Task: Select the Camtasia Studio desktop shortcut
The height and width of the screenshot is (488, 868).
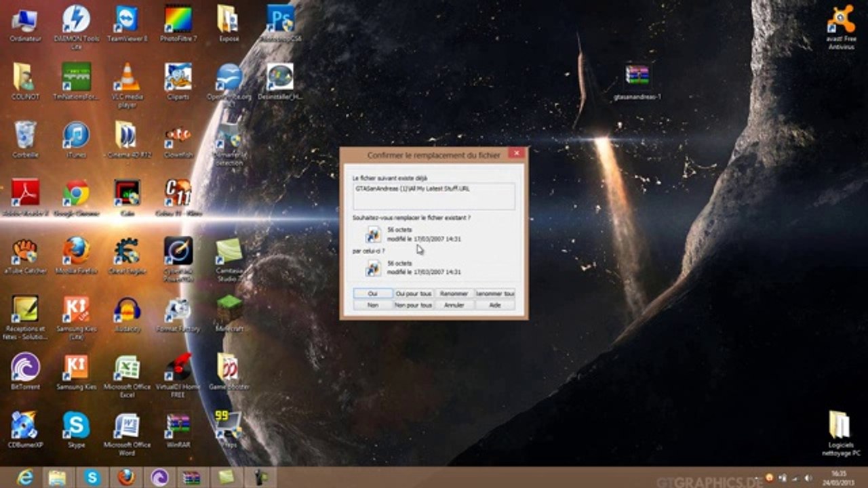Action: click(x=229, y=260)
